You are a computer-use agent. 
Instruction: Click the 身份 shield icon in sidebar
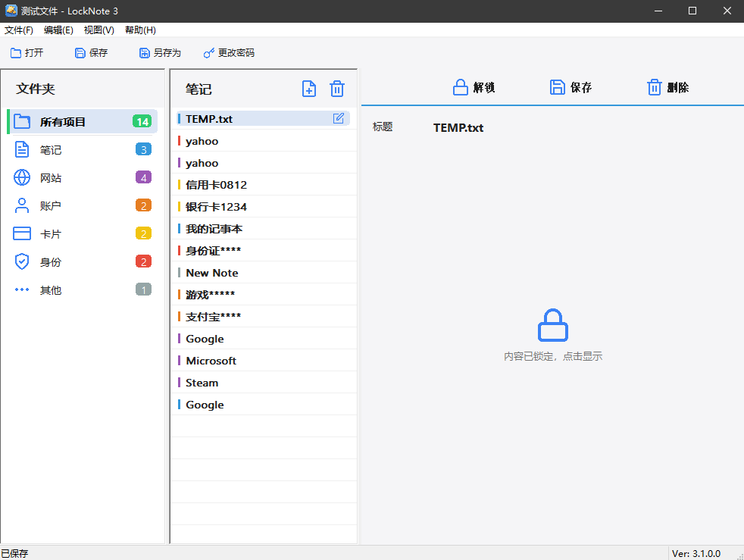pos(22,261)
